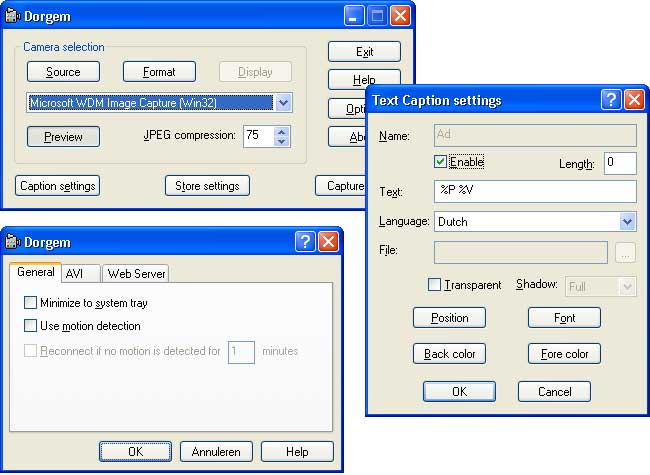Click the Text Caption settings help icon
650x475 pixels.
610,100
